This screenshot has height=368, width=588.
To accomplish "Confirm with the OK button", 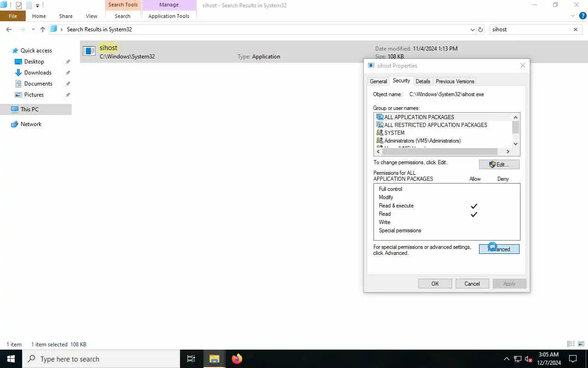I will [435, 284].
